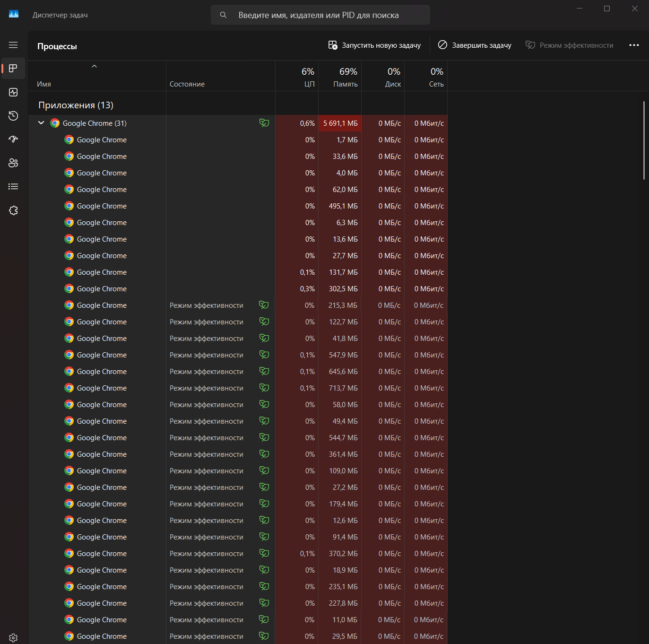Open the Users page sidebar icon
The height and width of the screenshot is (644, 649).
click(13, 163)
